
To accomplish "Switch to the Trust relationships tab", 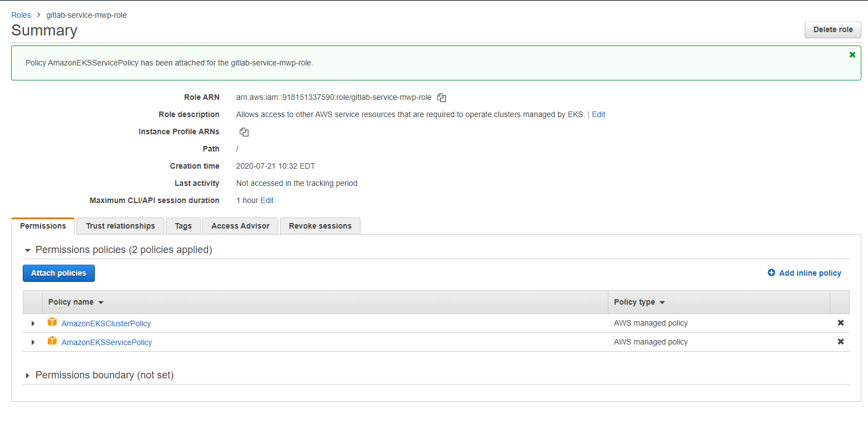I will [x=120, y=226].
